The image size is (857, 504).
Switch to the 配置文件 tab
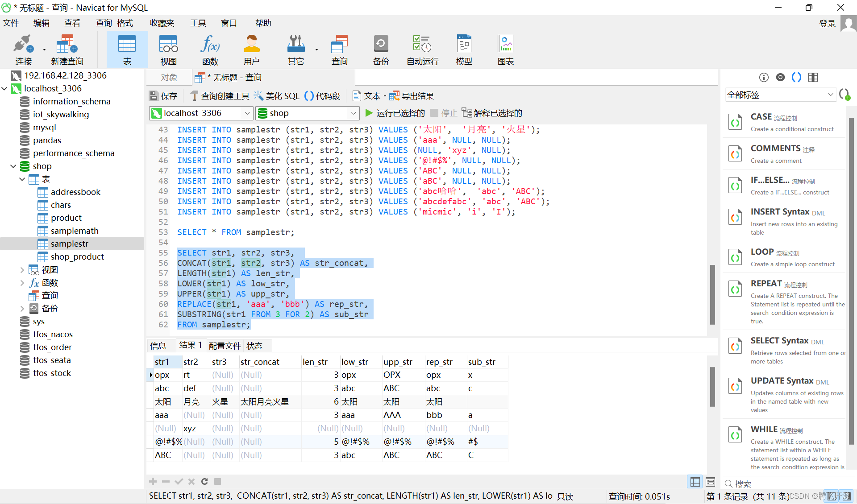[225, 346]
